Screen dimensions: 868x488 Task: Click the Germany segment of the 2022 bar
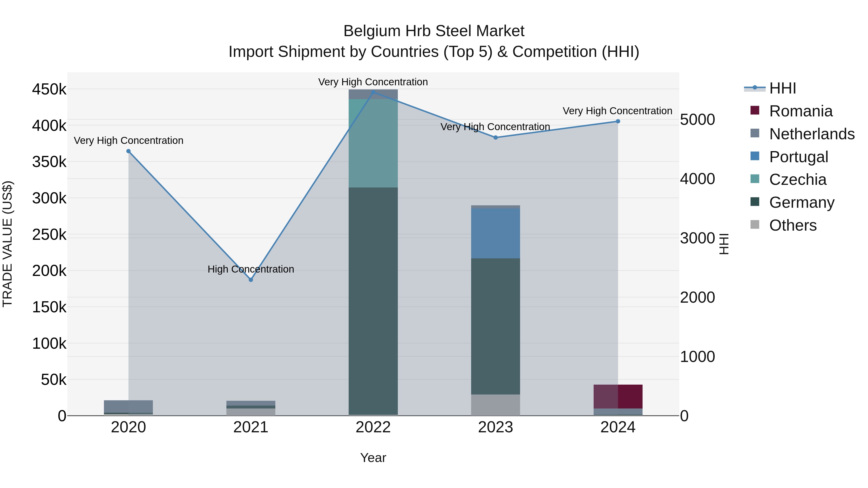(373, 301)
